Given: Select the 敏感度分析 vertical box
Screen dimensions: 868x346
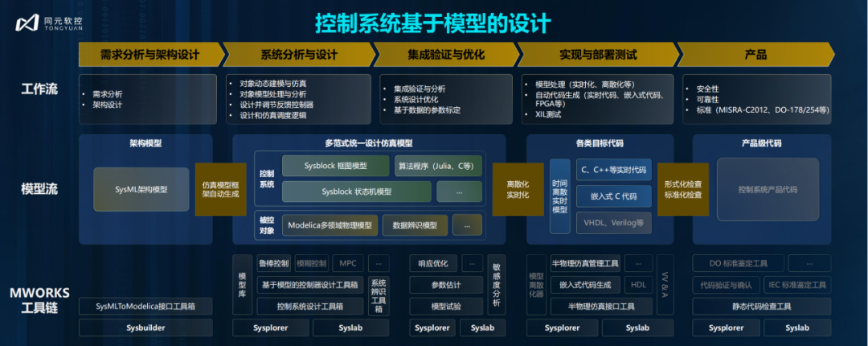Looking at the screenshot, I should (x=496, y=285).
